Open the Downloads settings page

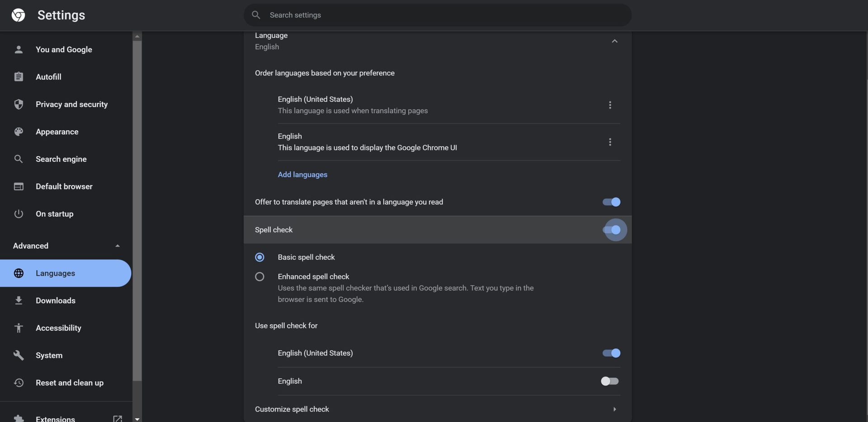[x=56, y=300]
